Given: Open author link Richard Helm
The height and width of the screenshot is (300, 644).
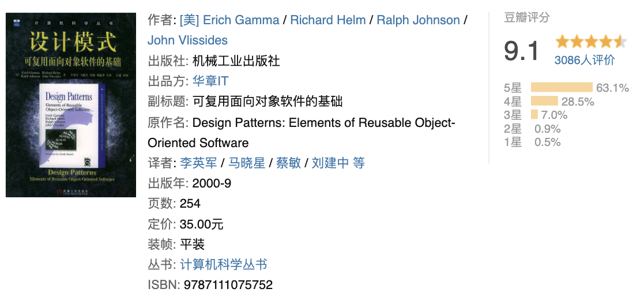Looking at the screenshot, I should click(327, 20).
